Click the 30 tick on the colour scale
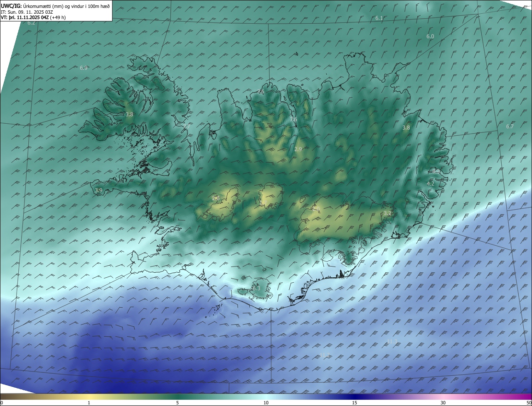The height and width of the screenshot is (406, 532). pos(443,403)
